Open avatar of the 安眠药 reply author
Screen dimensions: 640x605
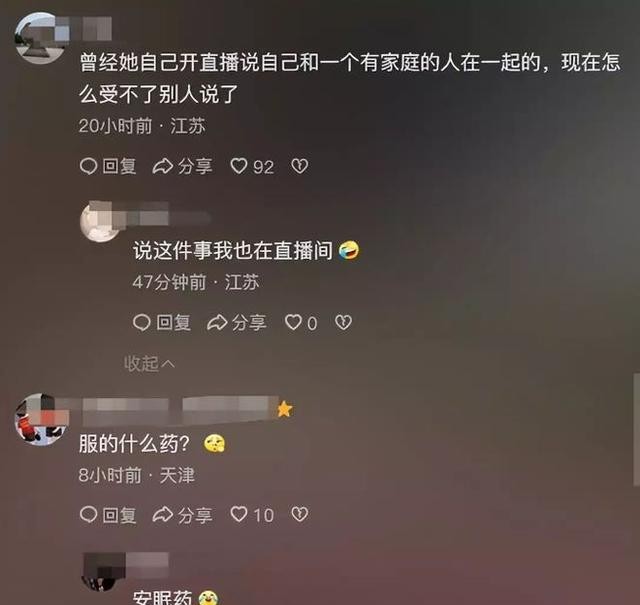tap(100, 572)
